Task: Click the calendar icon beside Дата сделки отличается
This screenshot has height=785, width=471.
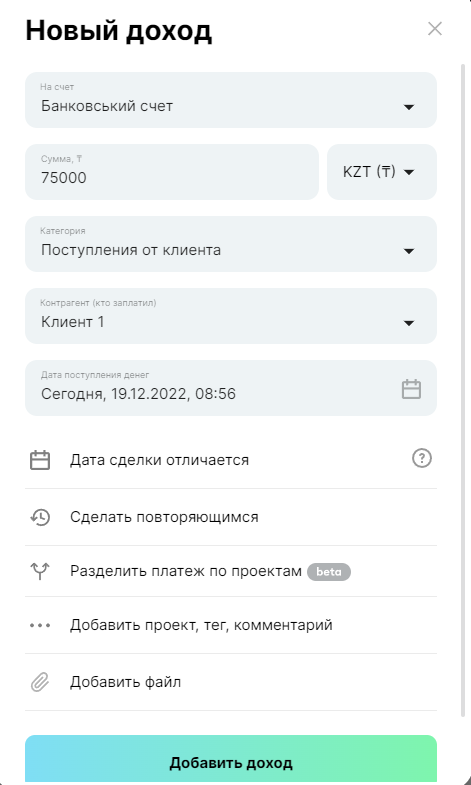Action: point(40,460)
